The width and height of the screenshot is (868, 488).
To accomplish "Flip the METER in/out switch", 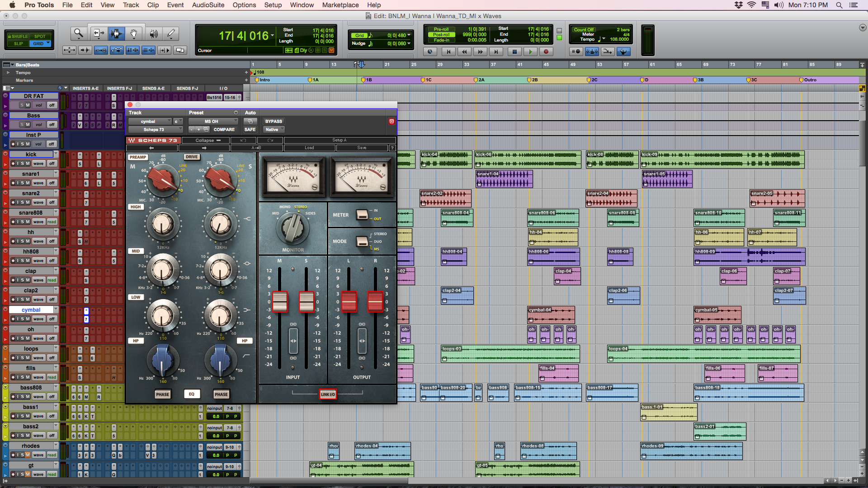I will click(x=362, y=215).
